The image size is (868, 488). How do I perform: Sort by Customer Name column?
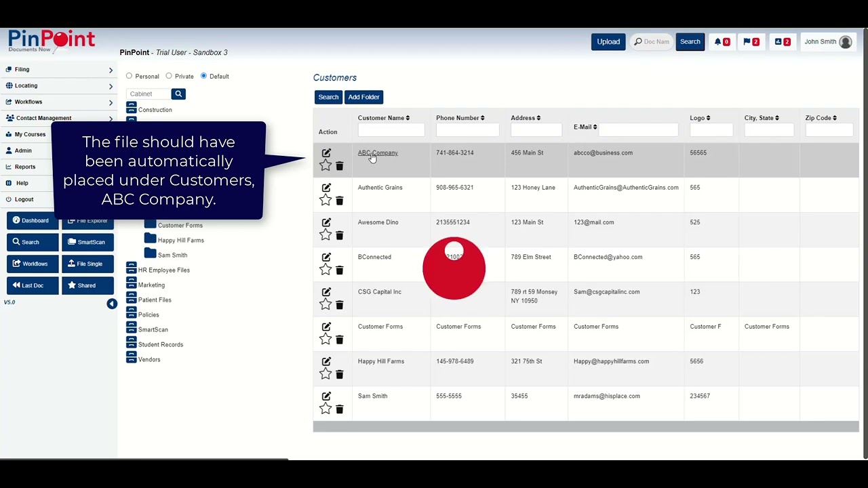coord(384,118)
